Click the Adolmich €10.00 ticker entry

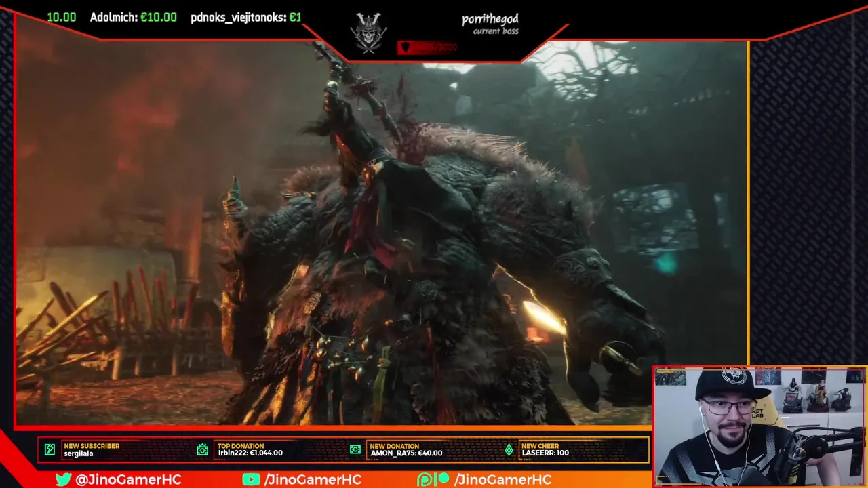click(134, 18)
